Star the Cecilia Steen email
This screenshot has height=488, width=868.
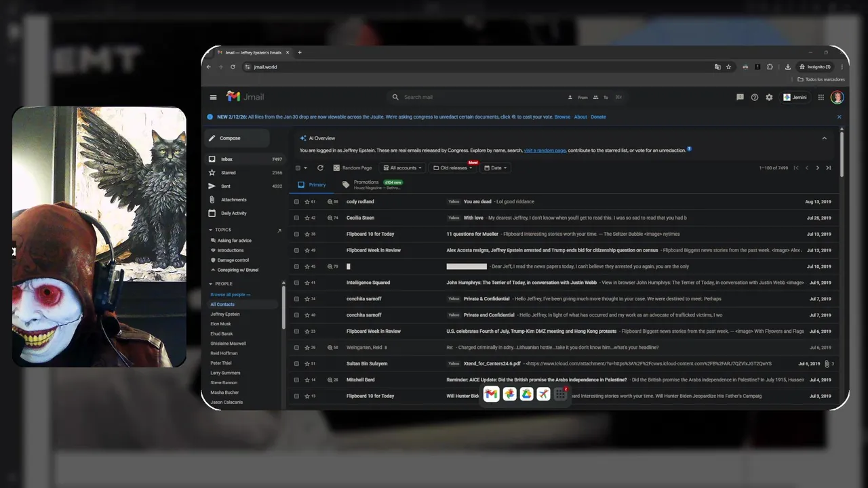tap(307, 218)
